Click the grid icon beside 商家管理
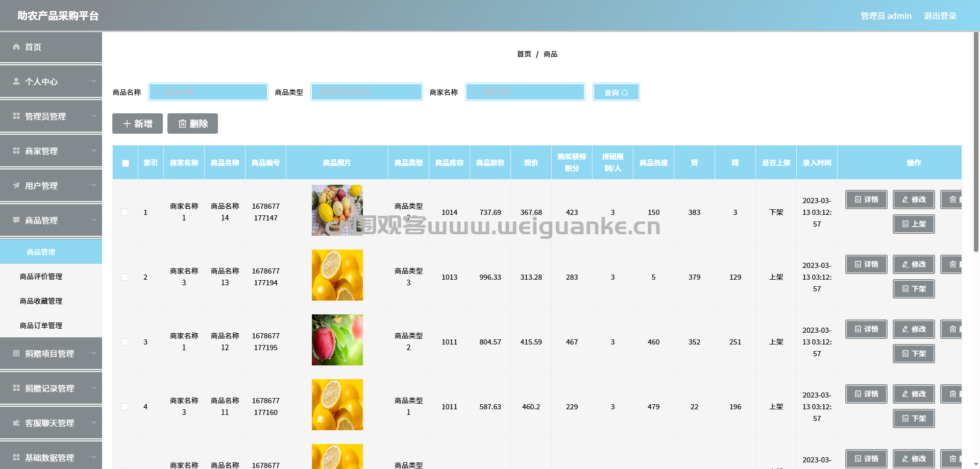This screenshot has height=469, width=980. click(16, 151)
